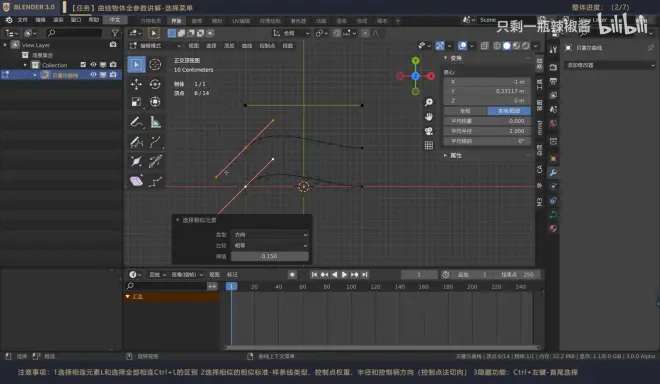Select the curve Draw tool

tap(136, 142)
